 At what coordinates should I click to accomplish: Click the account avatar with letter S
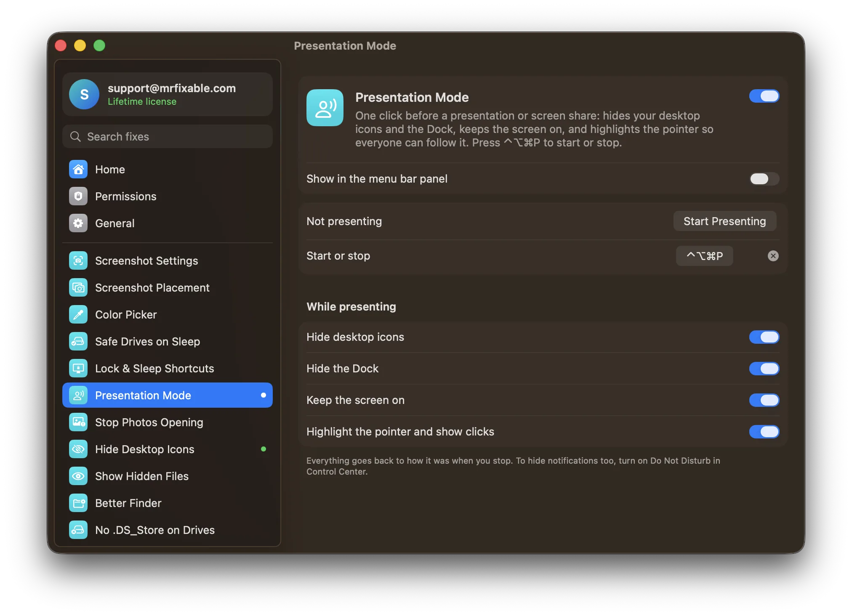coord(84,94)
